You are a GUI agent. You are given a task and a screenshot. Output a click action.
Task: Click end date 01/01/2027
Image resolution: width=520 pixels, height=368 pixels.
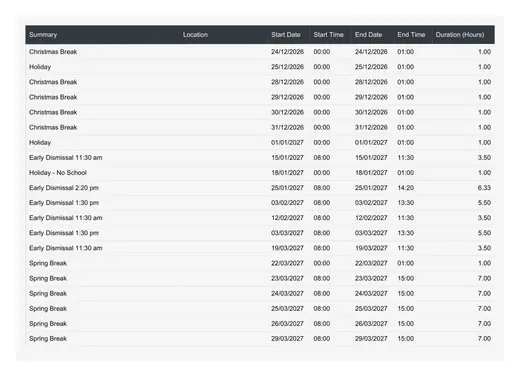click(x=371, y=142)
